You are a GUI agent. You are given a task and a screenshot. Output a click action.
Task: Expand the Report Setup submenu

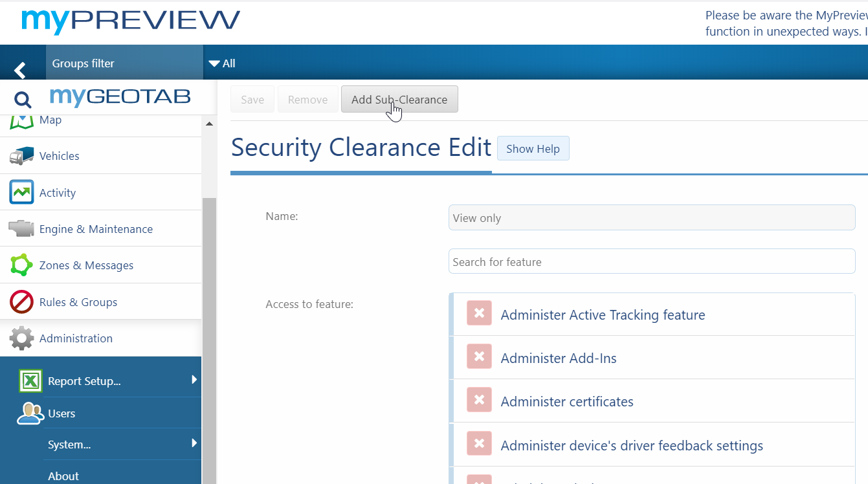point(194,381)
